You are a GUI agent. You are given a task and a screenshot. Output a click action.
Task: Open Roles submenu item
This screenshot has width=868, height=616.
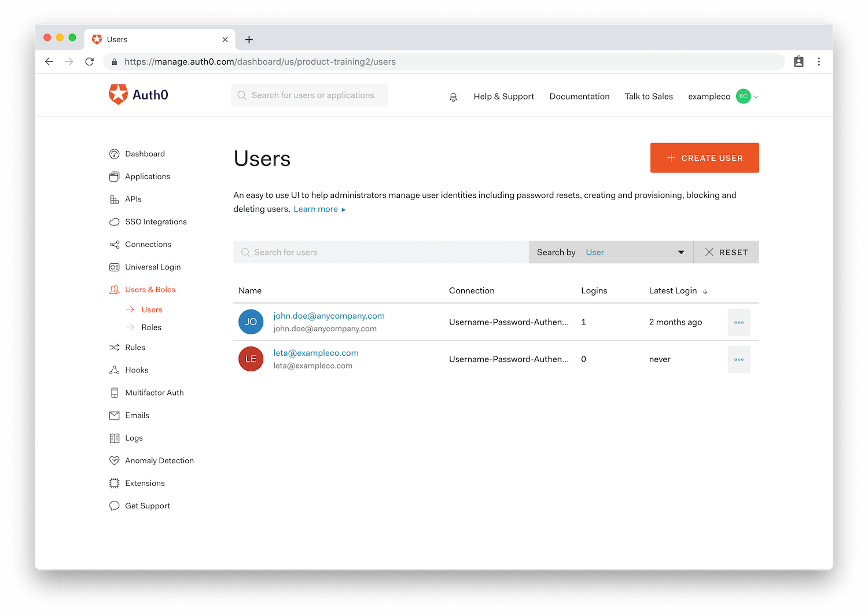click(152, 327)
